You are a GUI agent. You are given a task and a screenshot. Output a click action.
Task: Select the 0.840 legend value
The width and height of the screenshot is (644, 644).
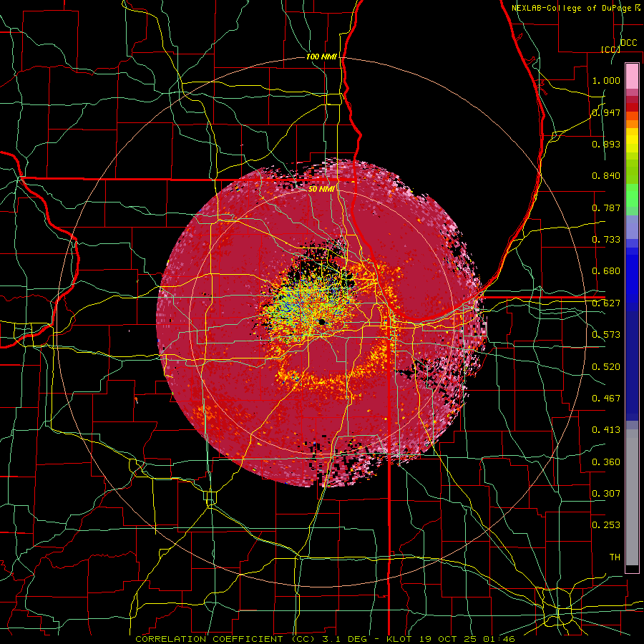coord(606,176)
